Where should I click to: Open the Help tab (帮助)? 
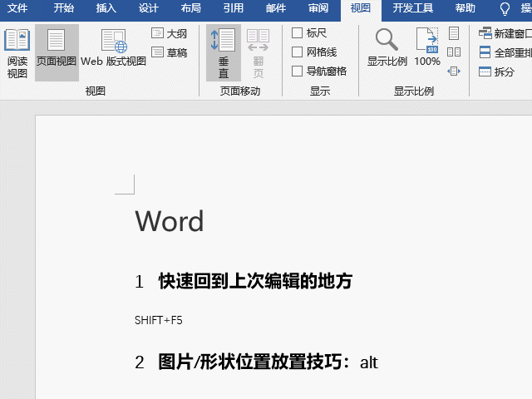pos(465,8)
